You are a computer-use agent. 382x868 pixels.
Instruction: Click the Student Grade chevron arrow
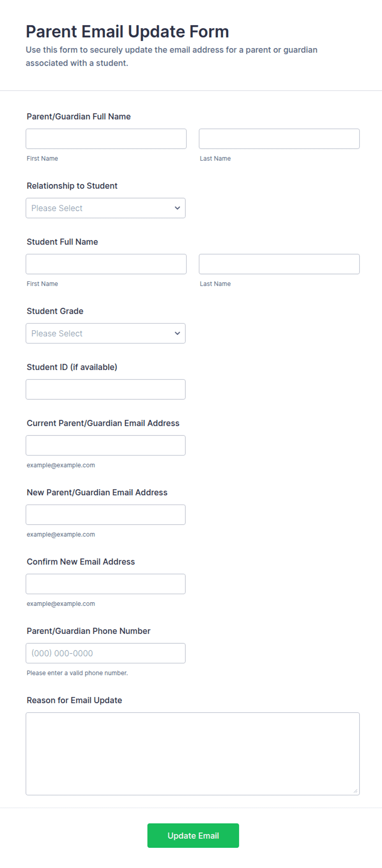tap(177, 334)
